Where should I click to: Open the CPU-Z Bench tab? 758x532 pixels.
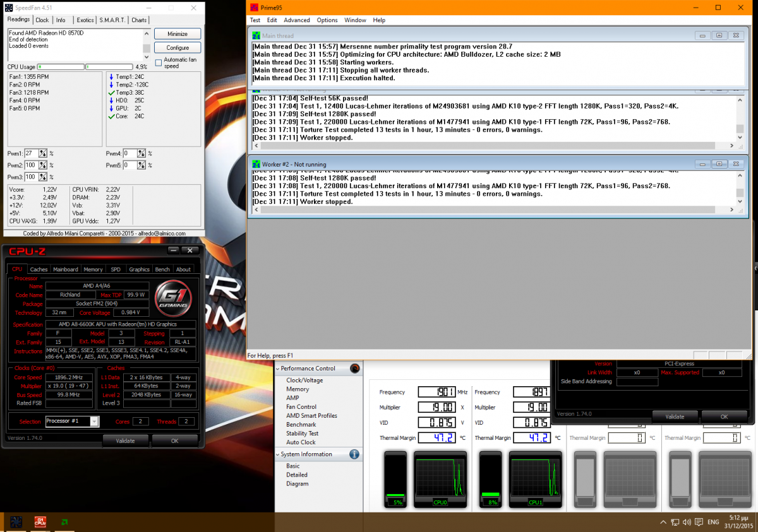pyautogui.click(x=162, y=269)
